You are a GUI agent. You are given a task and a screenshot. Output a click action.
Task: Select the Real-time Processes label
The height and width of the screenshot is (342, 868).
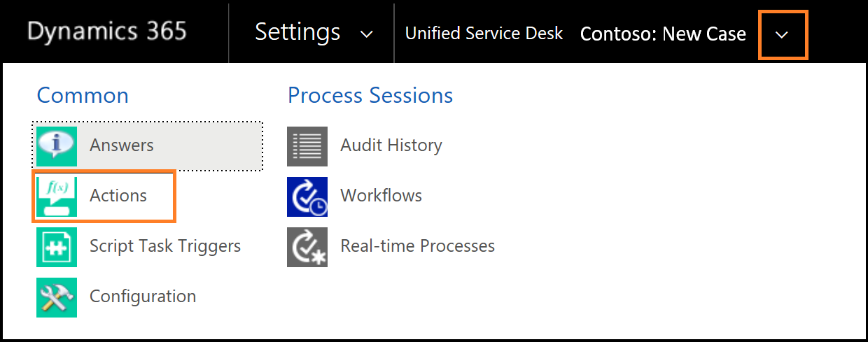pos(418,246)
